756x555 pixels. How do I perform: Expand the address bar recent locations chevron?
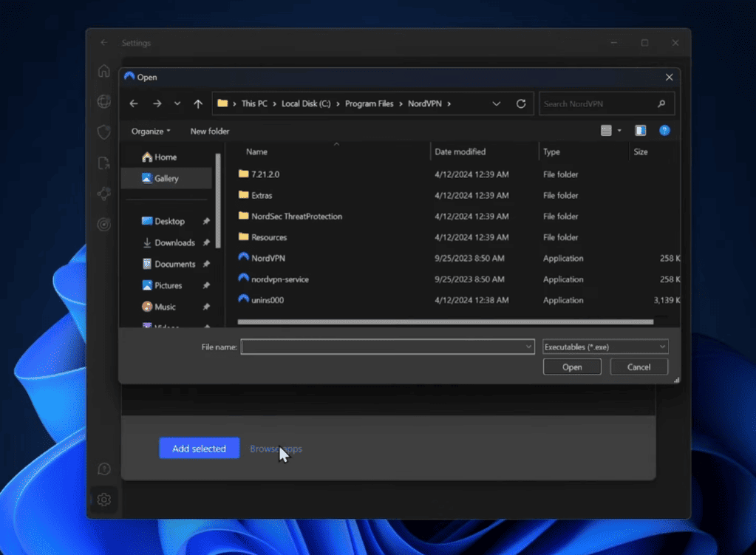496,103
